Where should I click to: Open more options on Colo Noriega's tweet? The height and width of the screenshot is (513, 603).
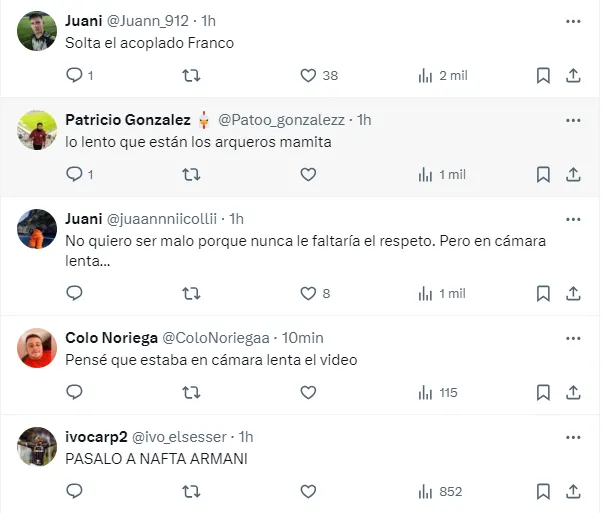click(573, 337)
